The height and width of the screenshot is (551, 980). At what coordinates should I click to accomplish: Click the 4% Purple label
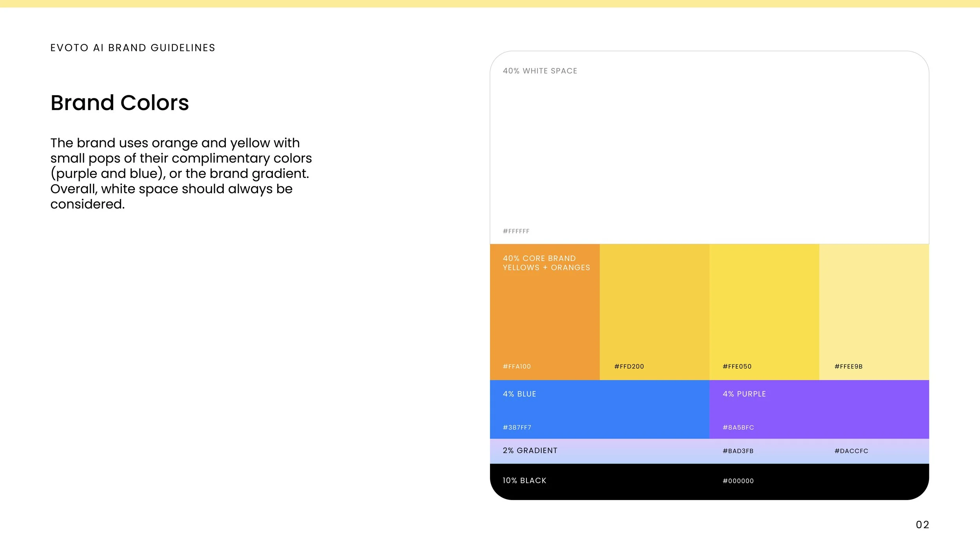(x=744, y=394)
